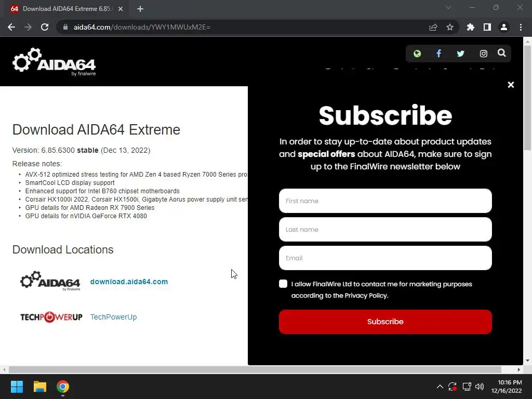Open a new browser tab
Image resolution: width=532 pixels, height=399 pixels.
pos(140,9)
